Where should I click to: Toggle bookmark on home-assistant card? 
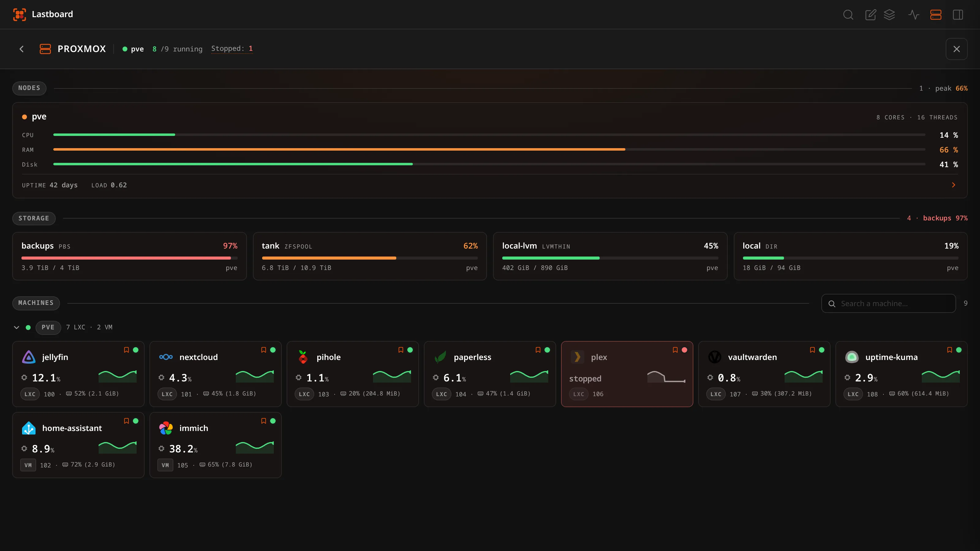pos(126,421)
